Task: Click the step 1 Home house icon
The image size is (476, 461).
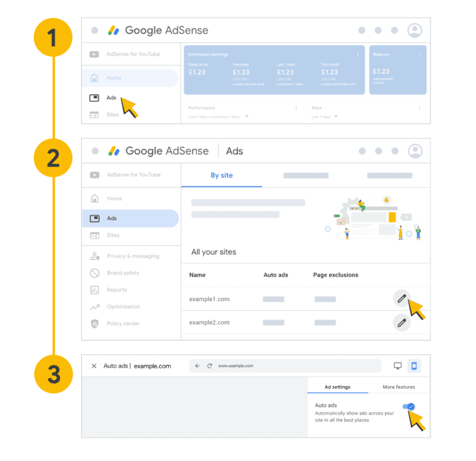Action: point(94,78)
